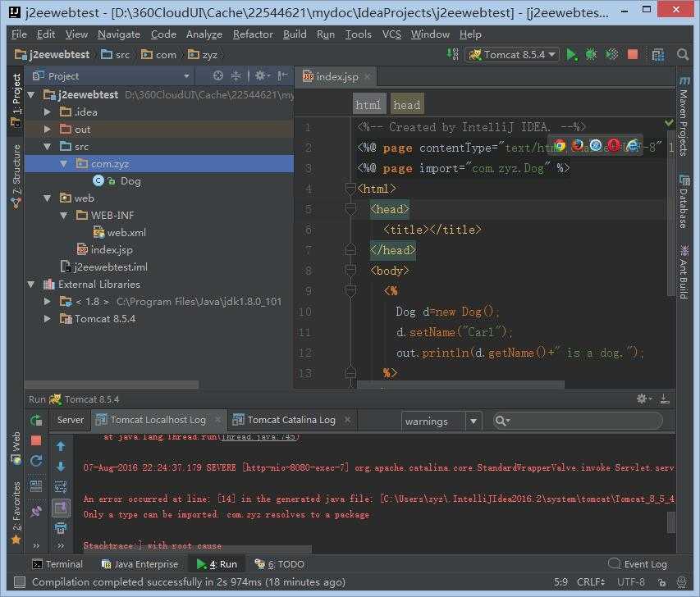
Task: Toggle read-only lock icon in status bar
Action: [662, 582]
